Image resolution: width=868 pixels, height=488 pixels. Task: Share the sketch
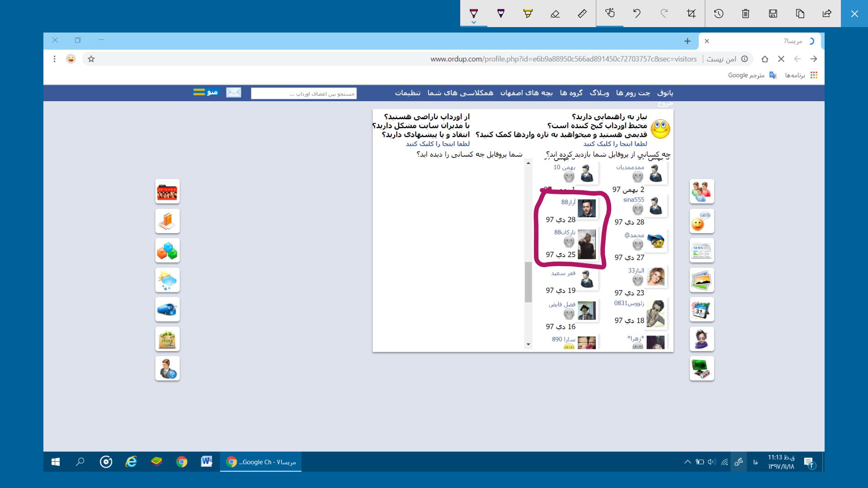827,14
